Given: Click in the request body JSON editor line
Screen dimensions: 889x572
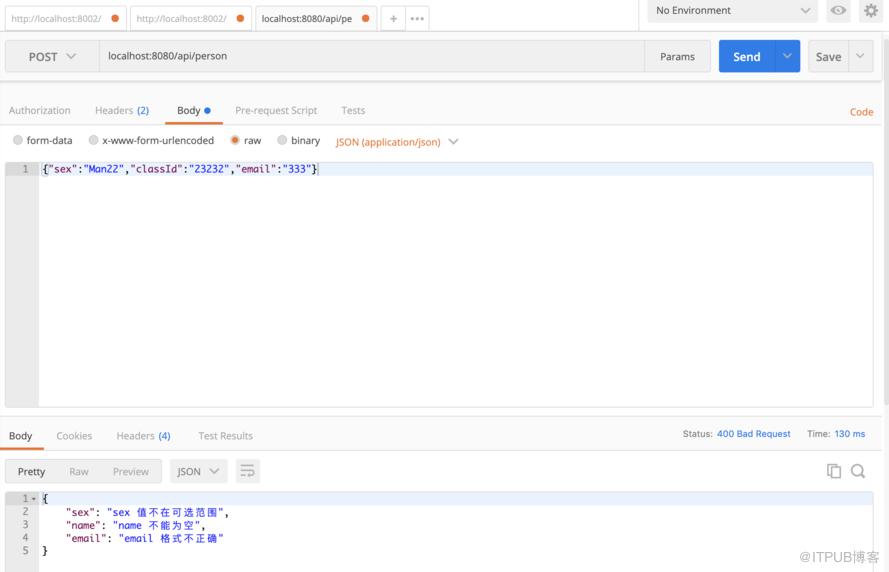Looking at the screenshot, I should click(456, 169).
